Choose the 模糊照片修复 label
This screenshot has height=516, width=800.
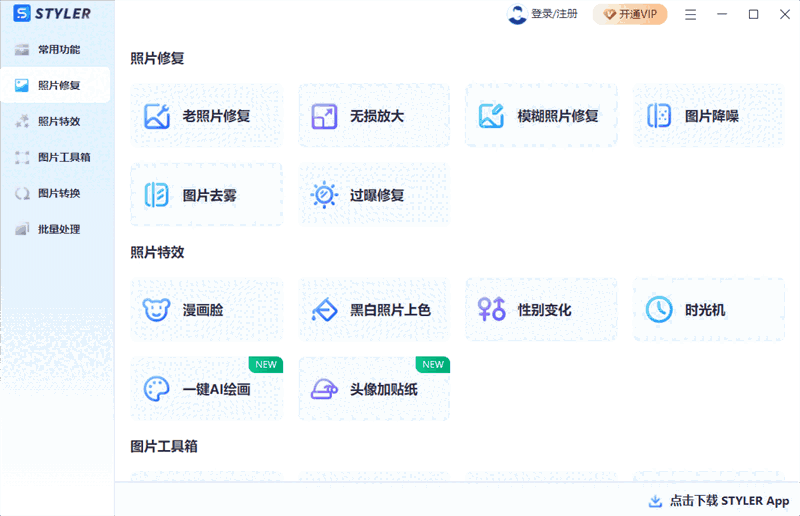tap(558, 116)
